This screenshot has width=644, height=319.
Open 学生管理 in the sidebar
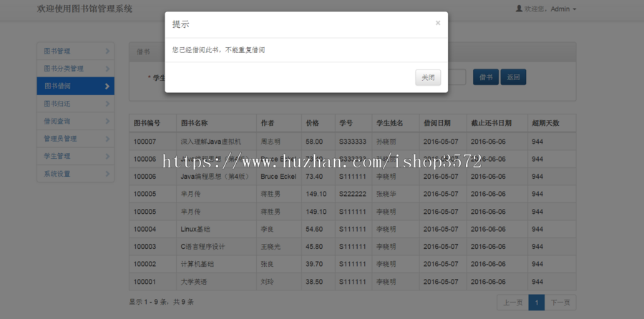76,156
